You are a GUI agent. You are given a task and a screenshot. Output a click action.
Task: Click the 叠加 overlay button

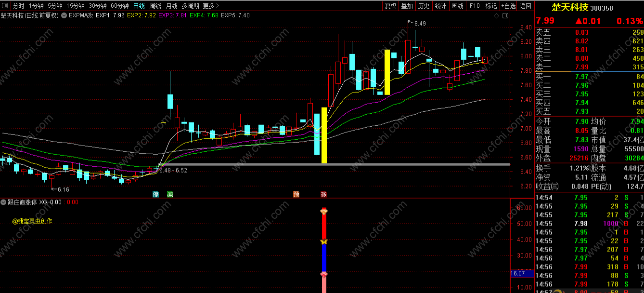407,6
